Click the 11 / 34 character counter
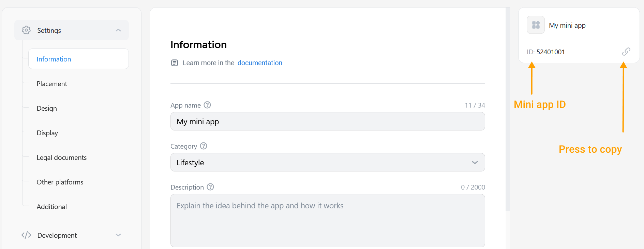This screenshot has width=644, height=249. 475,105
